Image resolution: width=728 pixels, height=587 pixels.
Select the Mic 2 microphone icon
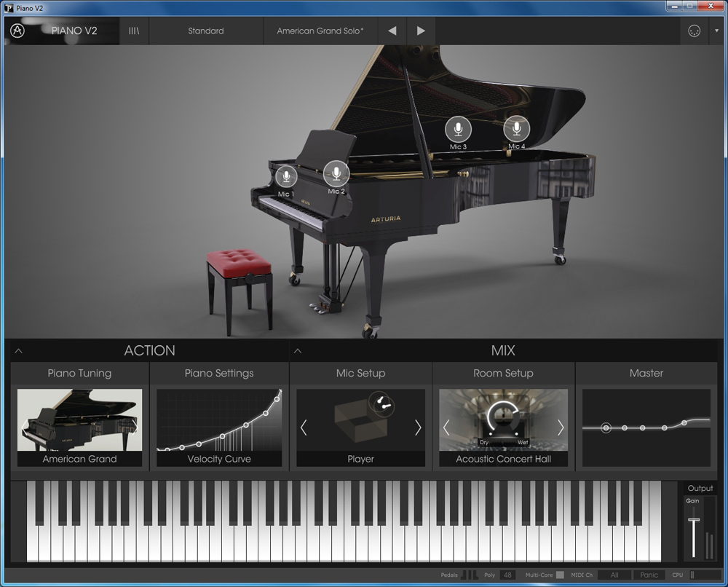(336, 173)
